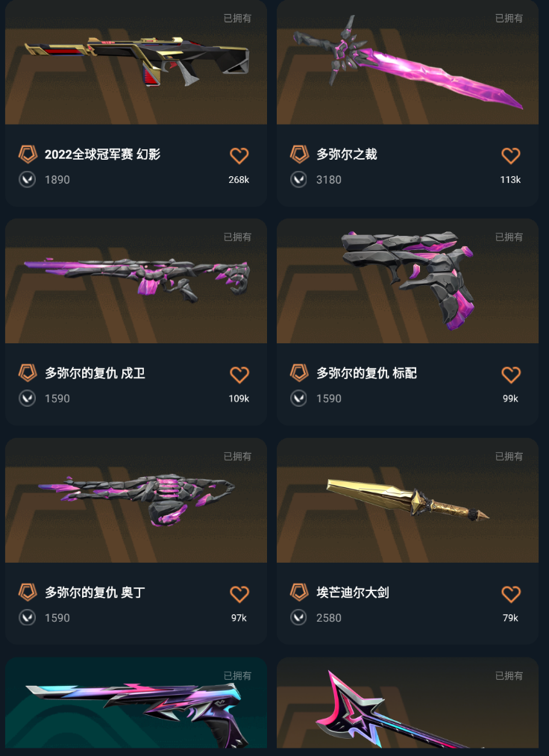
Task: Click heart icon on 埃芒迪尔大剑 card
Action: coord(510,594)
